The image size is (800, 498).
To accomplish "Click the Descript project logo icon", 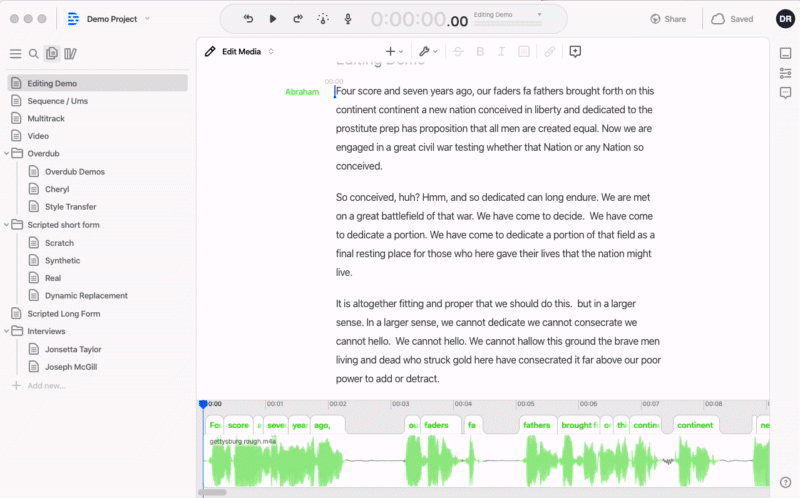I will (x=73, y=19).
